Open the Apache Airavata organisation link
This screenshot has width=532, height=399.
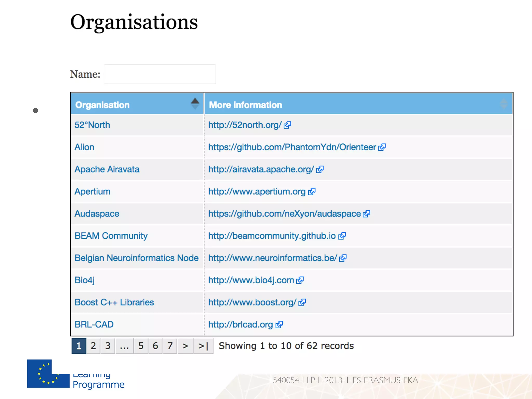click(107, 169)
